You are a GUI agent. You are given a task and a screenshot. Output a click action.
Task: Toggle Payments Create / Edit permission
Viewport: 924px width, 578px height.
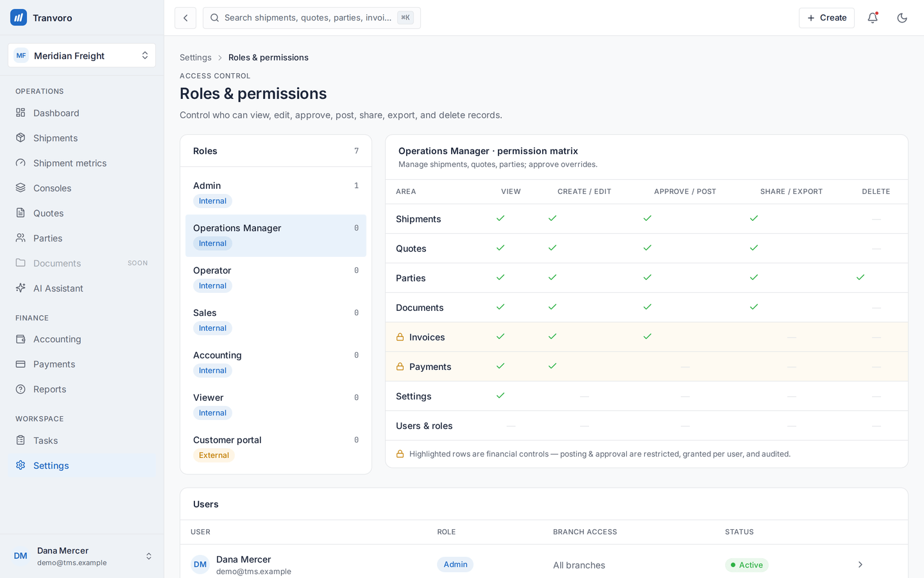[552, 366]
